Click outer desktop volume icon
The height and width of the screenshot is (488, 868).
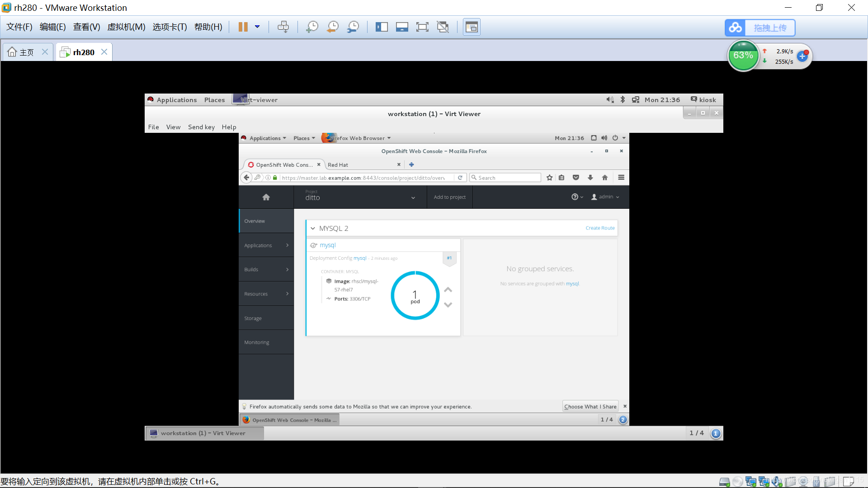point(610,100)
